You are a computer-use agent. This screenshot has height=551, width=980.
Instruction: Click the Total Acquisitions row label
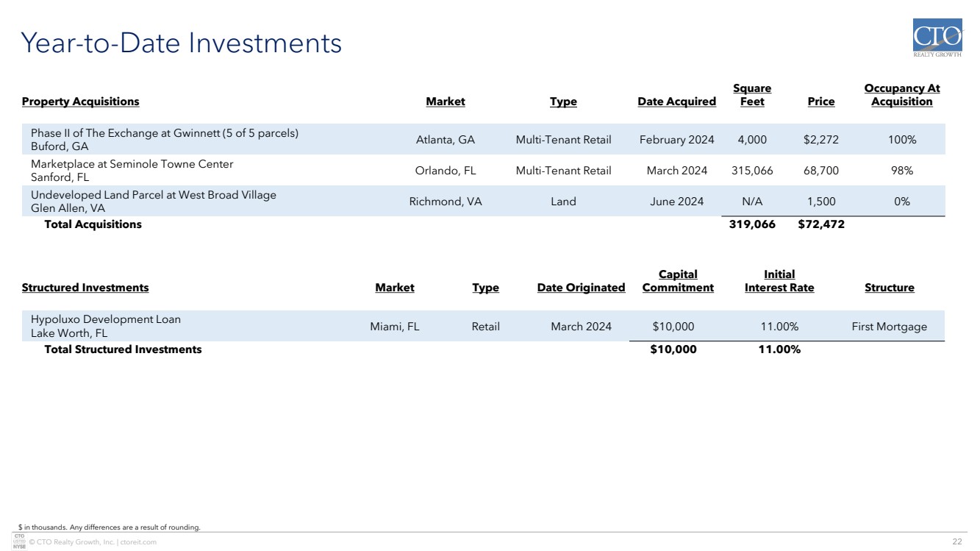click(93, 224)
